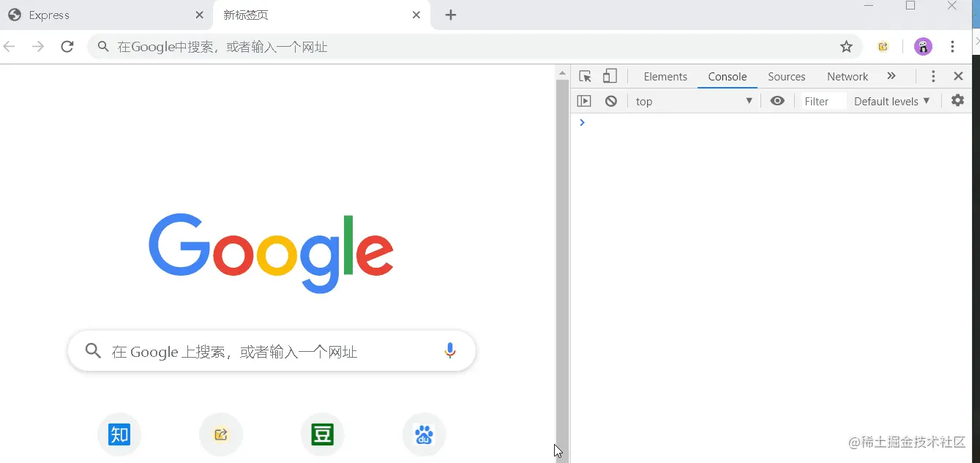Screen dimensions: 980x463
Task: Switch to the Elements panel
Action: point(665,76)
